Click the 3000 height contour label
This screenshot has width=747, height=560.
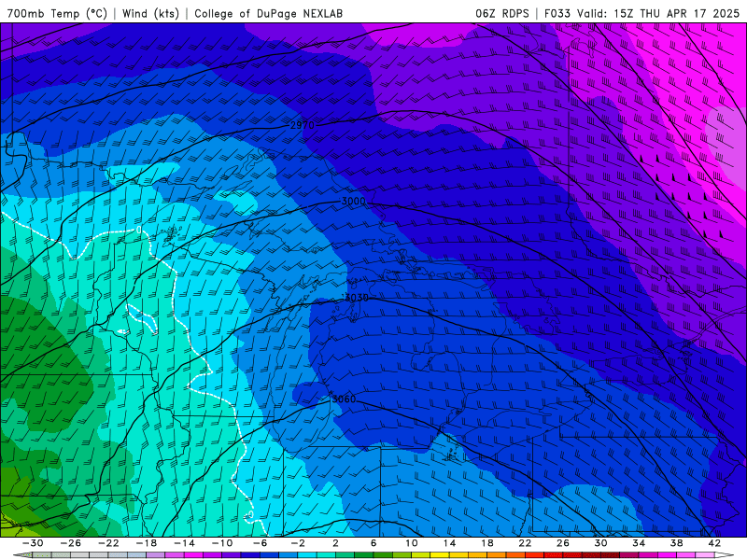pyautogui.click(x=354, y=202)
